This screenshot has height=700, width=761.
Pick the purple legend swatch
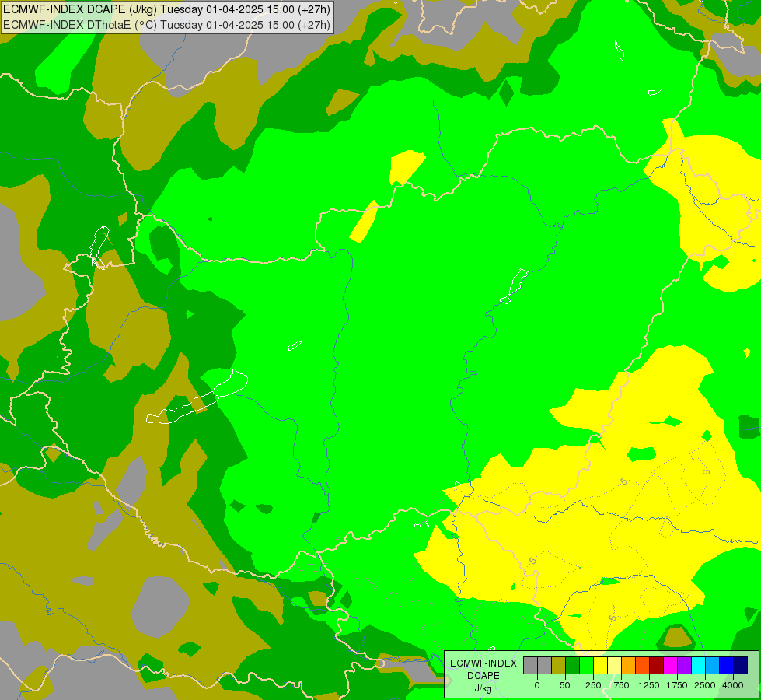(684, 666)
